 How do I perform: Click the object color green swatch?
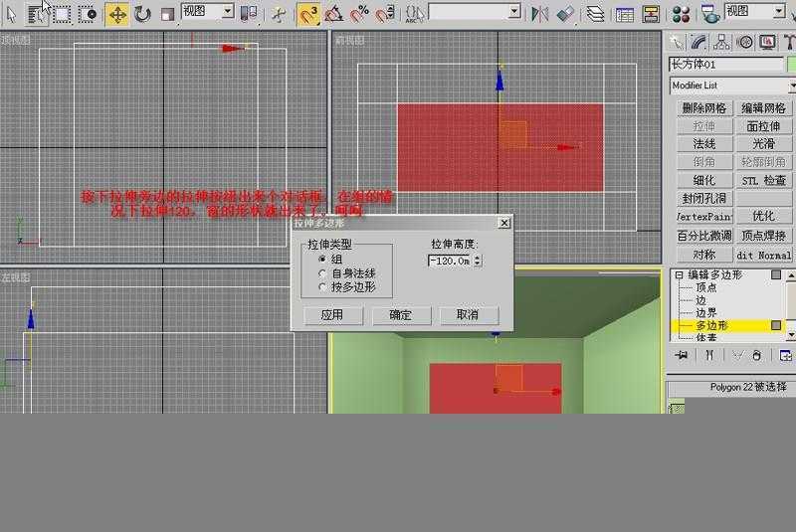pyautogui.click(x=791, y=65)
